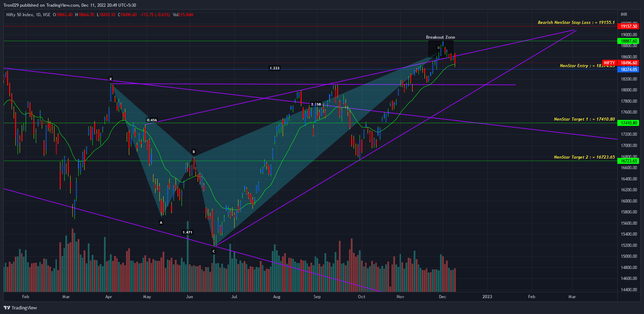This screenshot has width=644, height=314.
Task: Click the Bearish NenStar Stop Loss annotation
Action: click(x=576, y=23)
